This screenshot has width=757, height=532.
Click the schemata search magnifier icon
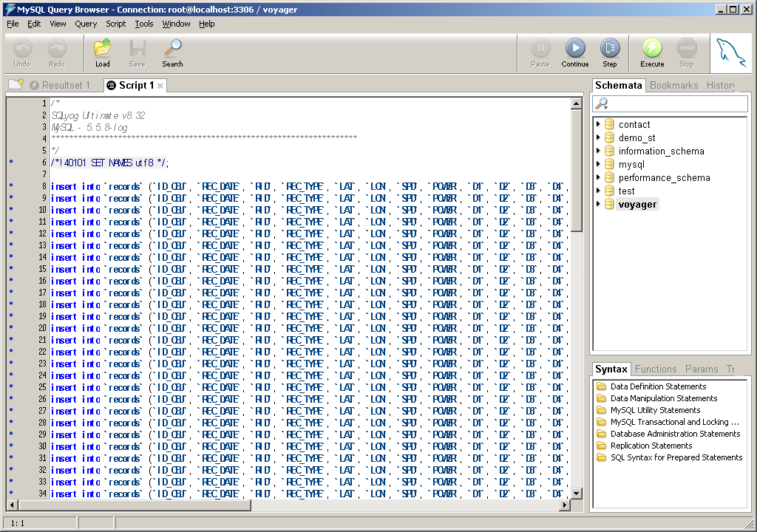[x=601, y=103]
